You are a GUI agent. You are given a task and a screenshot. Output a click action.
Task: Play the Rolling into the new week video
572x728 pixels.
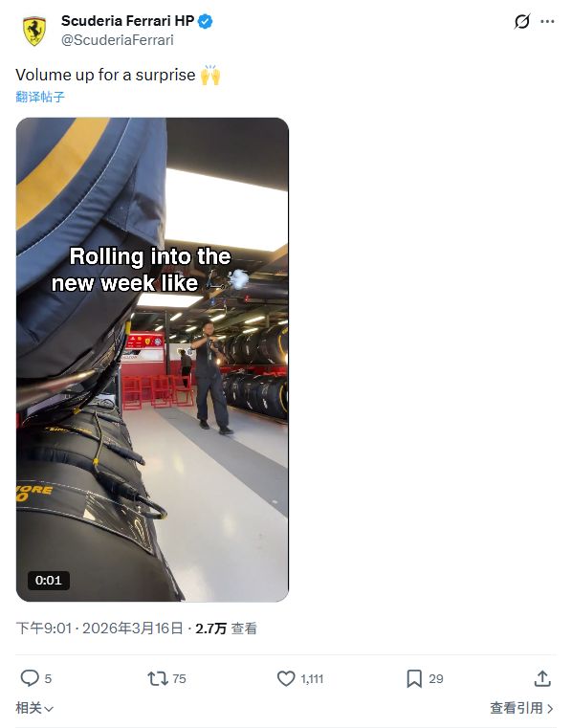152,360
